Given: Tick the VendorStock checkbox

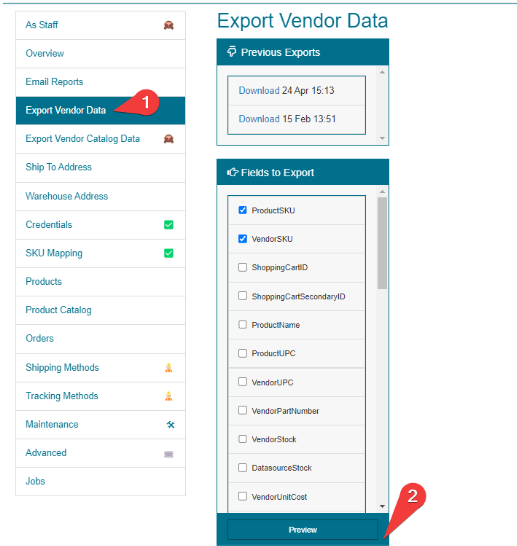Looking at the screenshot, I should (243, 439).
